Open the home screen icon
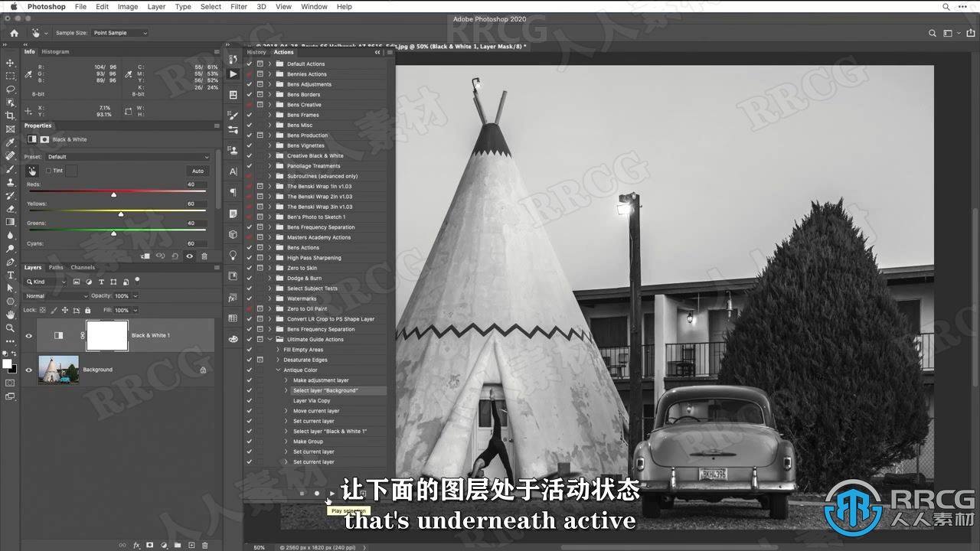The height and width of the screenshot is (551, 980). (14, 33)
